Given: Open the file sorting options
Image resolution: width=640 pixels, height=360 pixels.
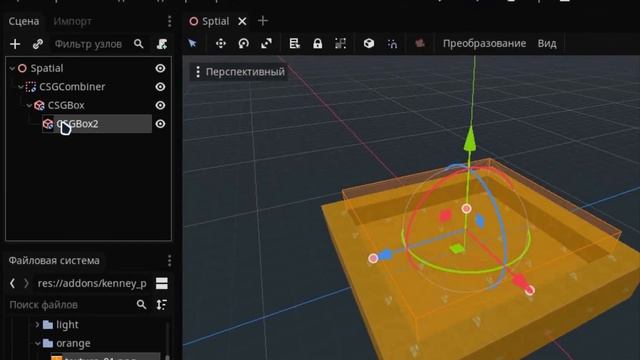Looking at the screenshot, I should [162, 304].
